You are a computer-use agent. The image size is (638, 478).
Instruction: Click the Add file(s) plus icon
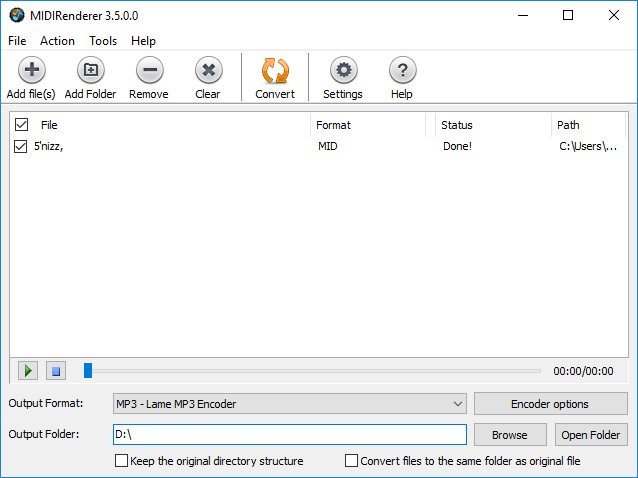click(30, 71)
